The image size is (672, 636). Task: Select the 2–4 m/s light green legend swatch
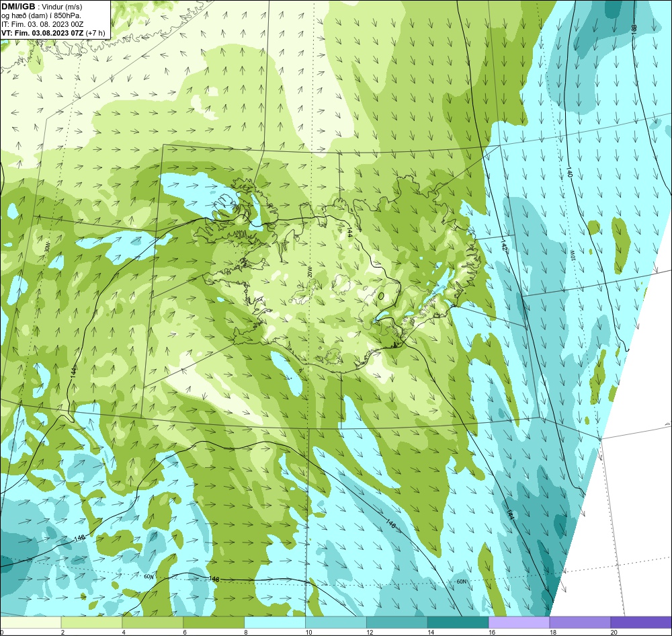pos(91,623)
